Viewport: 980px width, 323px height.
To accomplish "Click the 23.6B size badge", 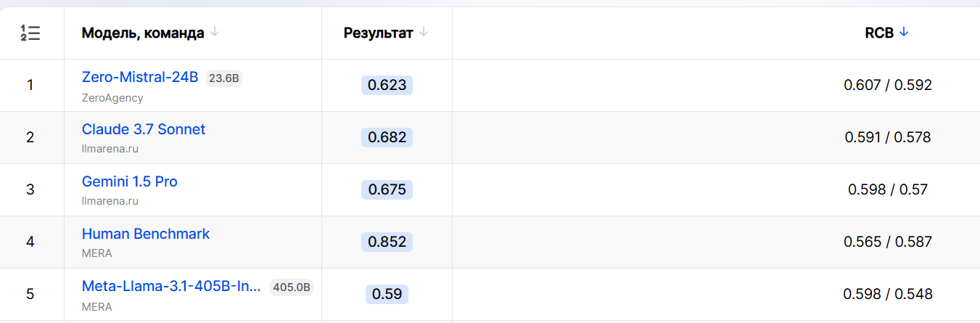I will click(x=223, y=78).
